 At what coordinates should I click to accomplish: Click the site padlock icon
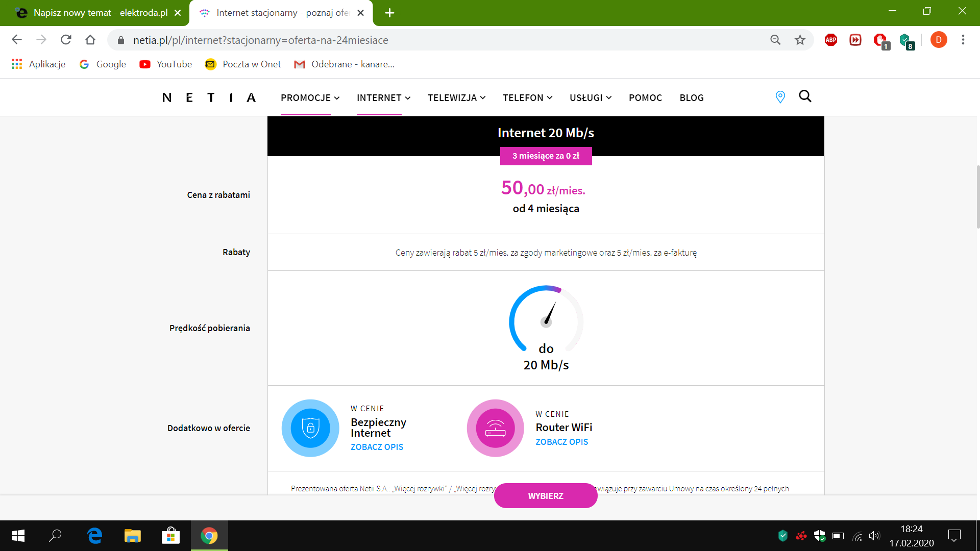[121, 40]
